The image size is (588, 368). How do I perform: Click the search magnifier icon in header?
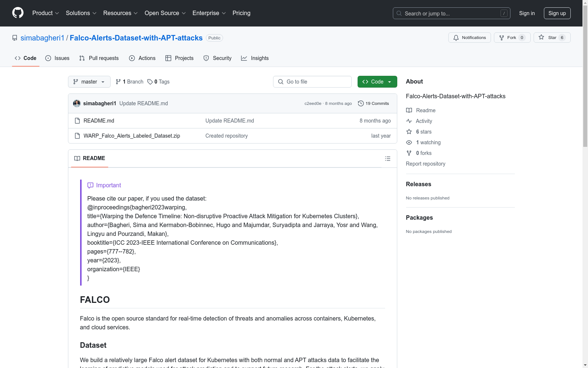click(x=399, y=13)
